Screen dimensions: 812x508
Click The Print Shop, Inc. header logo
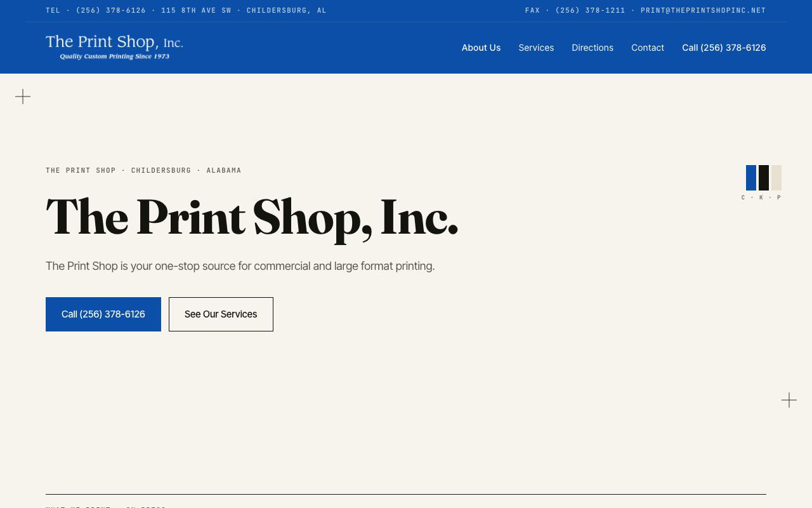[x=114, y=48]
